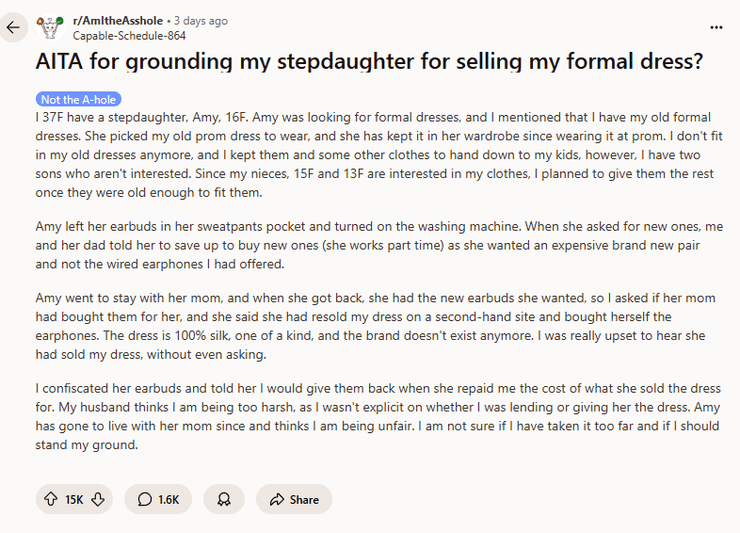Upvote the stepdaughter dress post
This screenshot has width=740, height=533.
(x=50, y=499)
